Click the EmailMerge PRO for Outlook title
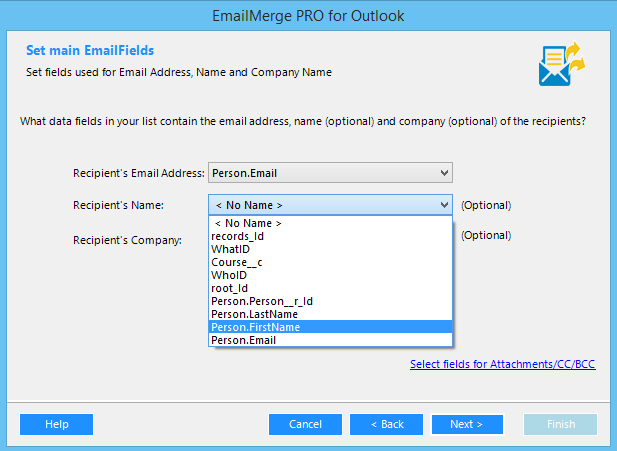Screen dimensions: 617x451 coord(308,16)
